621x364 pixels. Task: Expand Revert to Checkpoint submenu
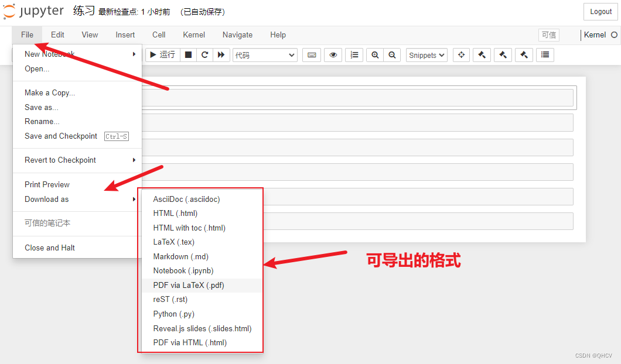tap(77, 160)
